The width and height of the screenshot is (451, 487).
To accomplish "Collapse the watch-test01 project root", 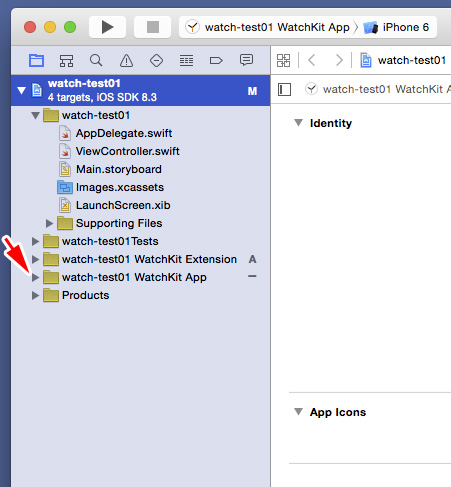I will point(21,90).
